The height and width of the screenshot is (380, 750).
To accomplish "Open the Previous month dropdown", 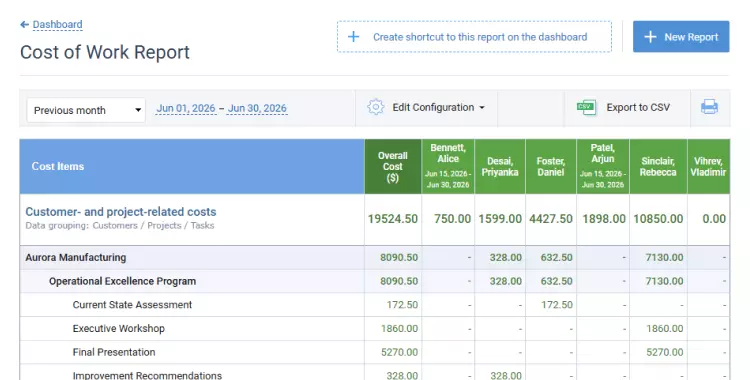I will 86,110.
